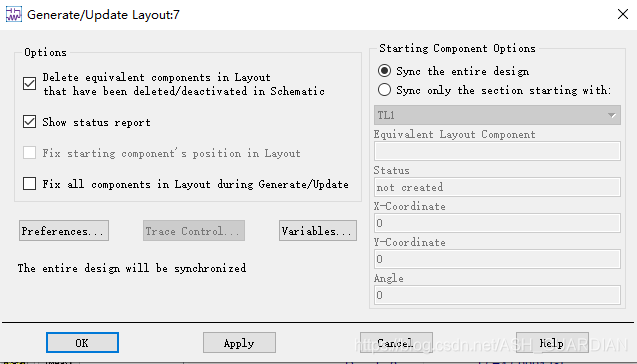Click the ADS dialog title bar icon
The image size is (637, 364).
point(13,14)
